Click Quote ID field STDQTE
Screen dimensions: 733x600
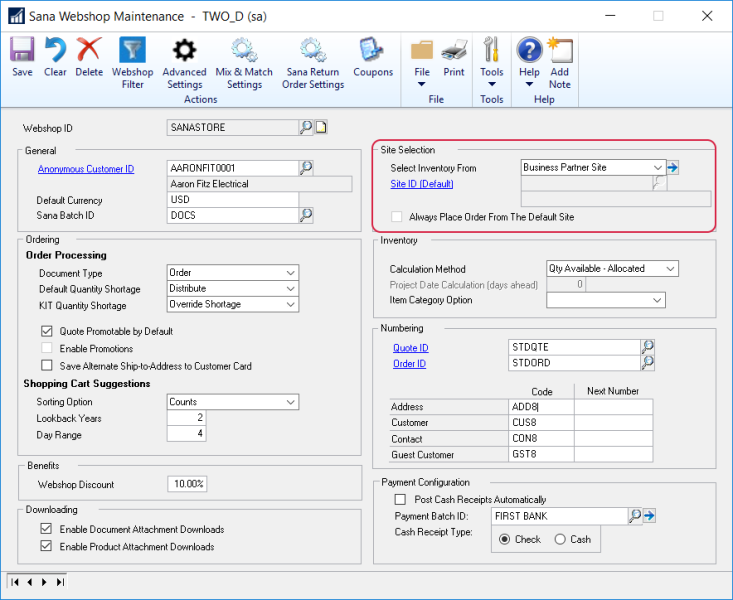coord(574,347)
